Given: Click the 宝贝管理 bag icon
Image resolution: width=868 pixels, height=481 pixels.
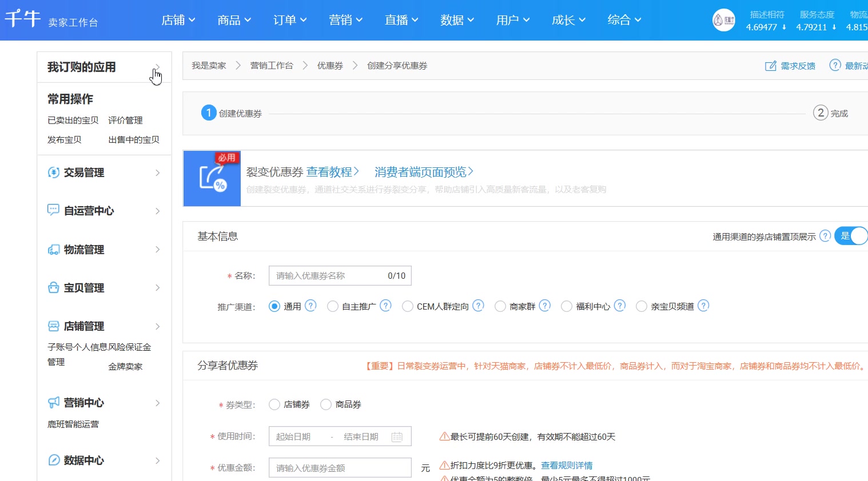Looking at the screenshot, I should 54,287.
